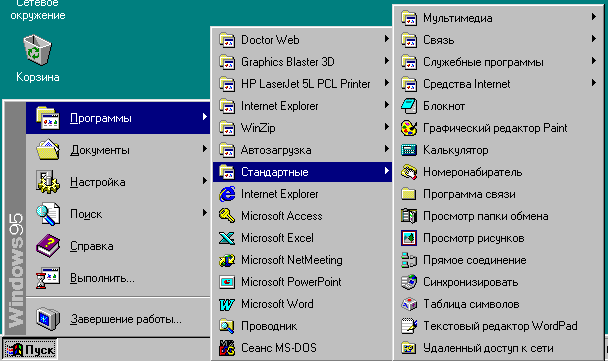The width and height of the screenshot is (608, 361).
Task: Expand the Документы submenu arrow
Action: 205,149
